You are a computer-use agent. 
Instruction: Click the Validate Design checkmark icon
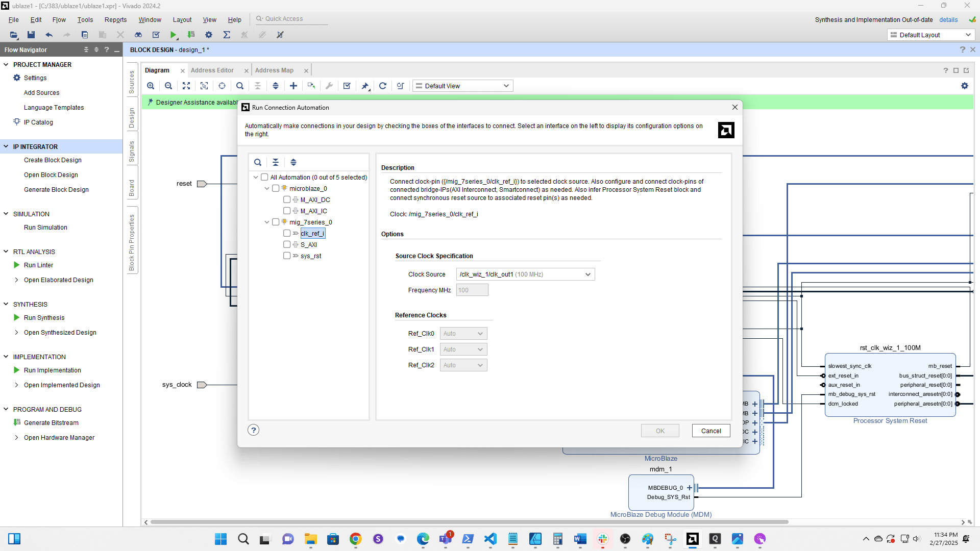pos(347,86)
